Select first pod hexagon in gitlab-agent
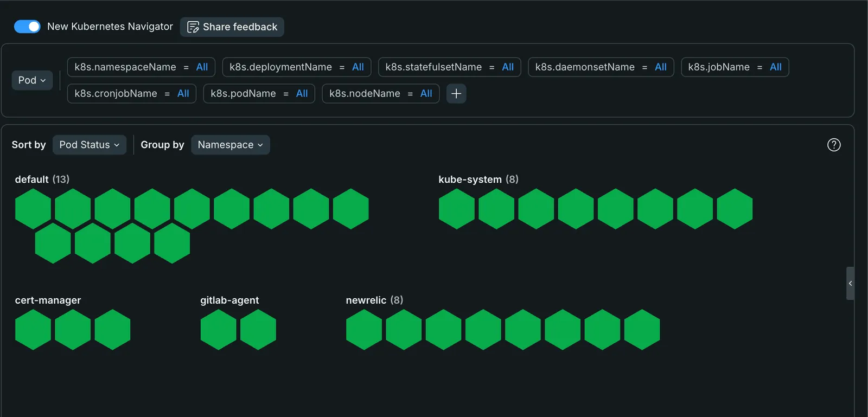The height and width of the screenshot is (417, 868). coord(219,330)
